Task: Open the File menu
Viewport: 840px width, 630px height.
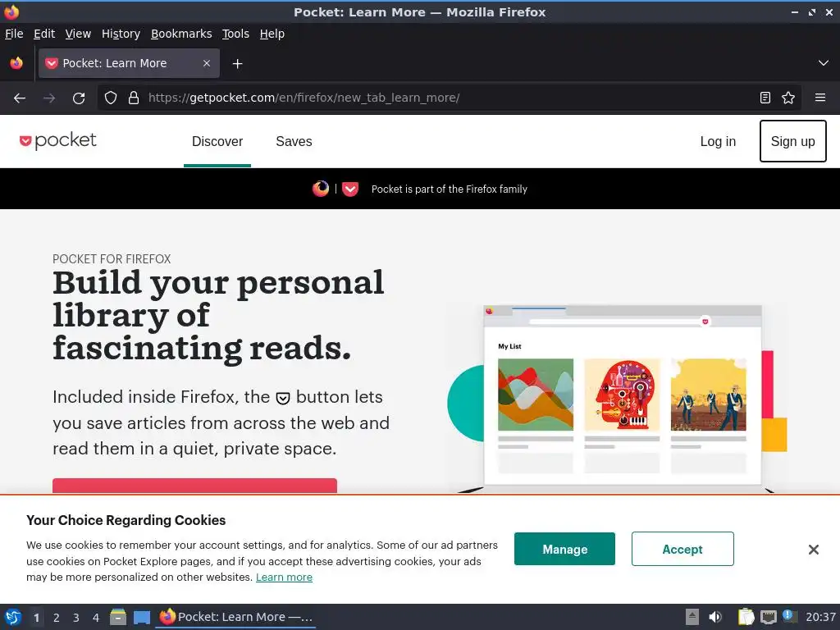Action: [14, 34]
